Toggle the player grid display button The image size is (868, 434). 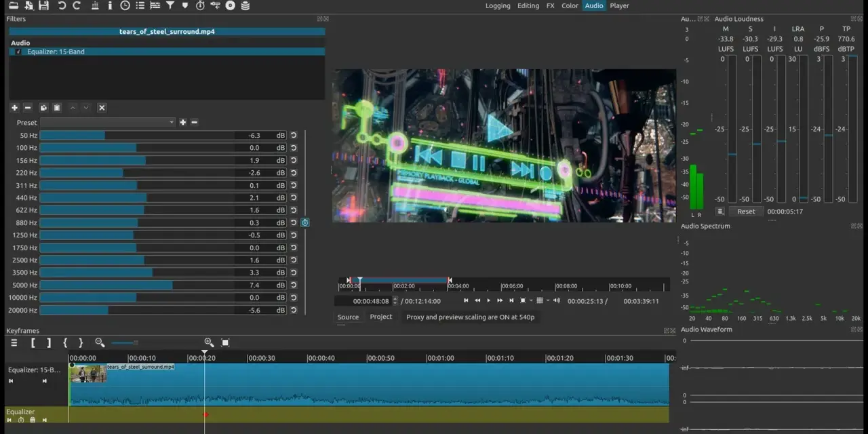pos(540,300)
